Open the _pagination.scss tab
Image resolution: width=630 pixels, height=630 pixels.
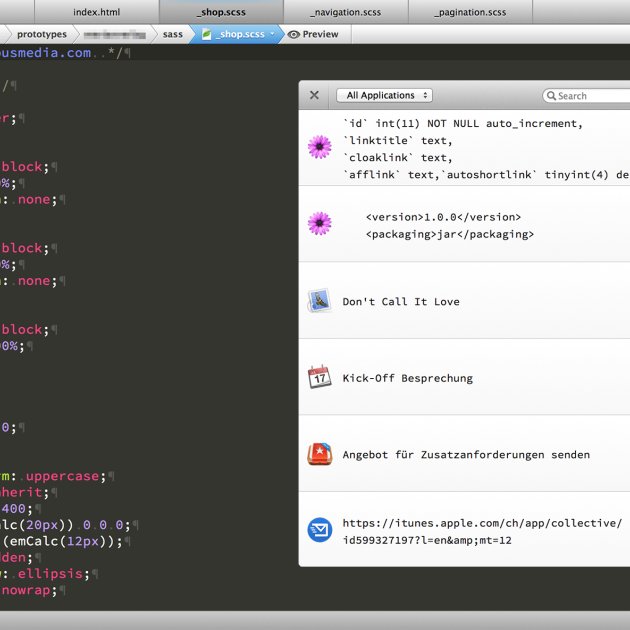click(469, 12)
